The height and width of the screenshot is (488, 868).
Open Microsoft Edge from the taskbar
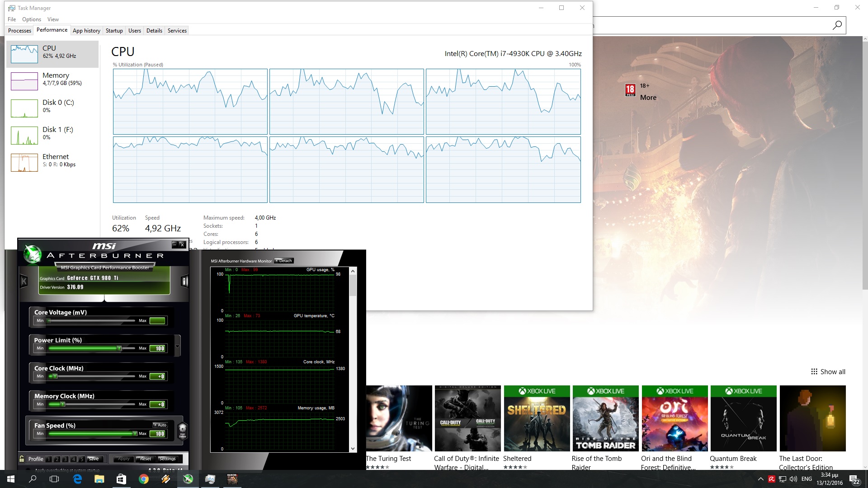click(77, 479)
